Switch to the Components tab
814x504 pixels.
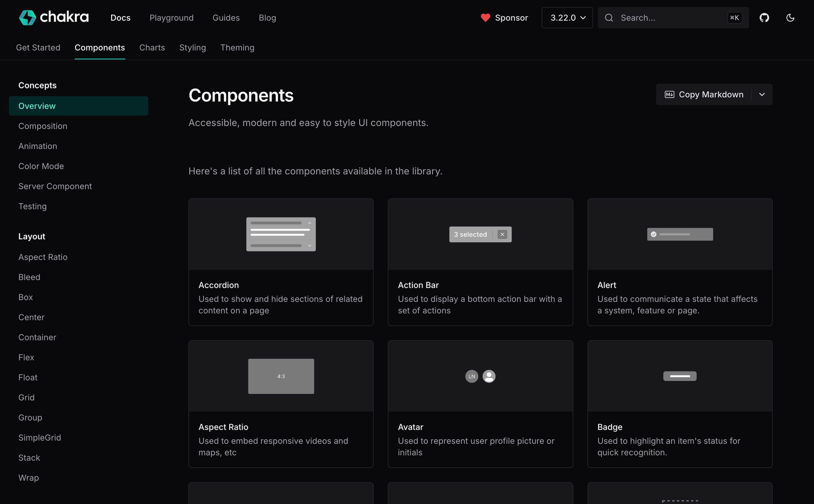(x=100, y=48)
